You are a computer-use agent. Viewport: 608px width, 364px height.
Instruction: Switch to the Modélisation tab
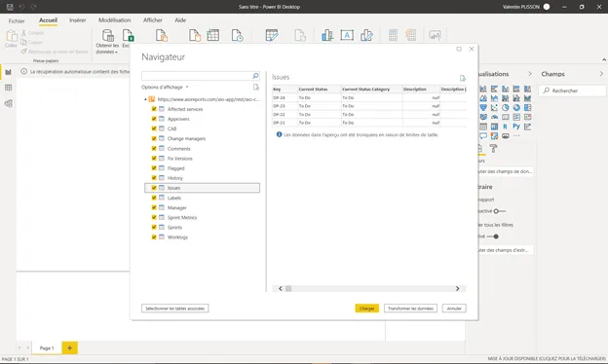point(114,20)
